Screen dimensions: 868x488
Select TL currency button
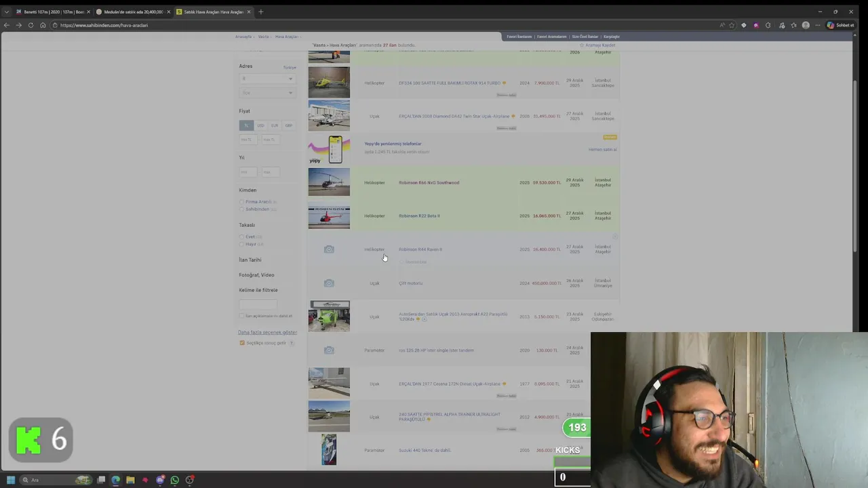pos(246,125)
